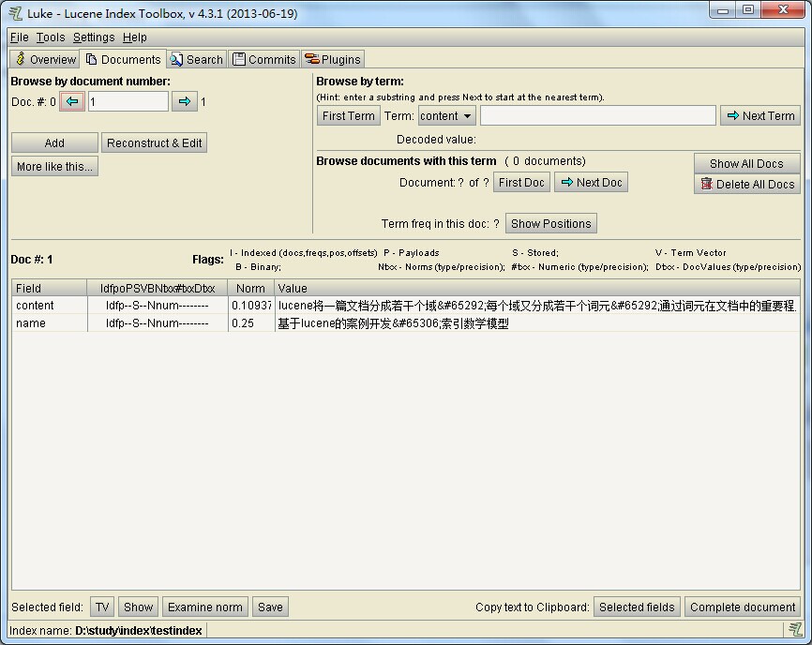This screenshot has height=645, width=812.
Task: Click the Next Doc button
Action: (591, 182)
